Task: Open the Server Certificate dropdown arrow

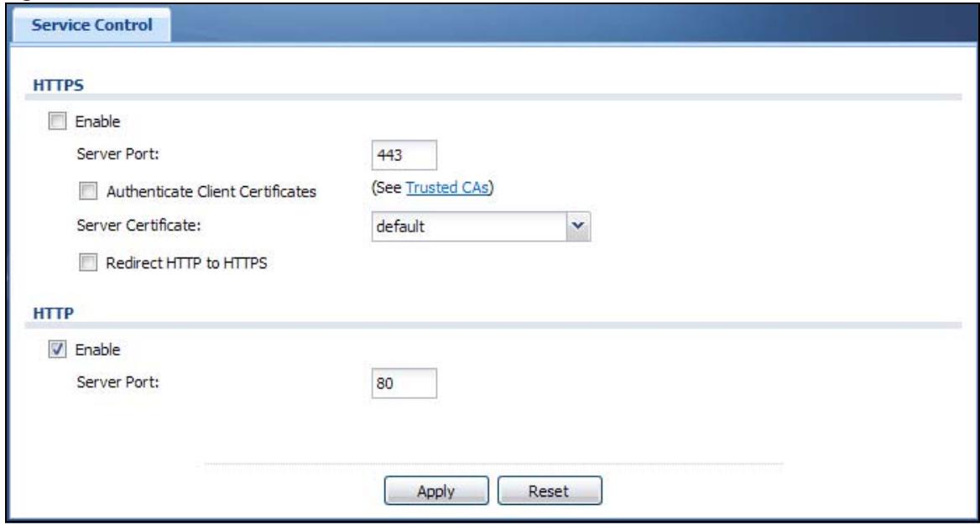Action: pos(578,226)
